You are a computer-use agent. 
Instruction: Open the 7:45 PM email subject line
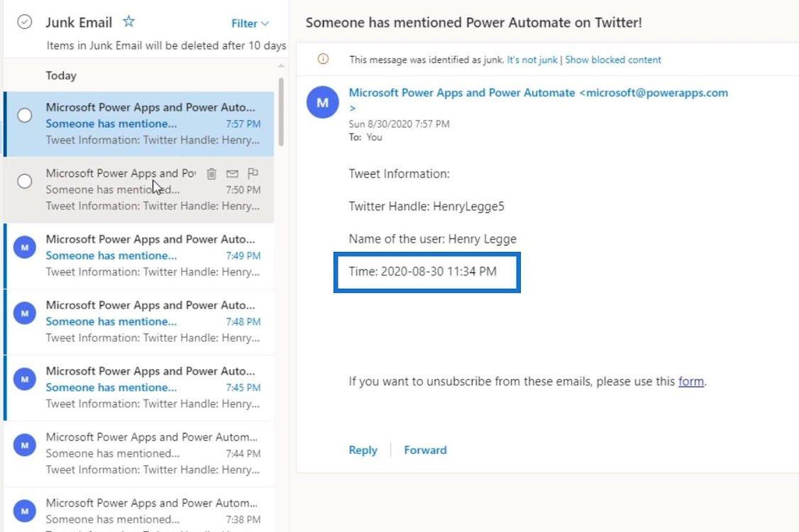111,387
